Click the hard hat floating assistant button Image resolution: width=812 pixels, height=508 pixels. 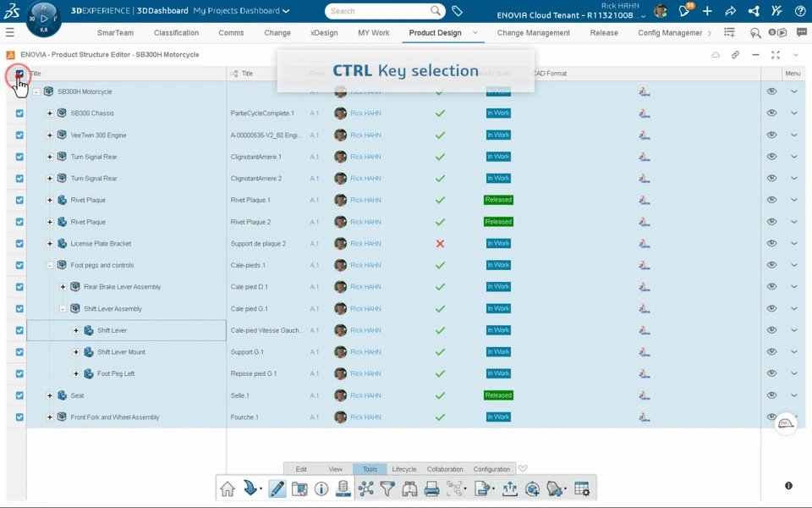click(786, 423)
